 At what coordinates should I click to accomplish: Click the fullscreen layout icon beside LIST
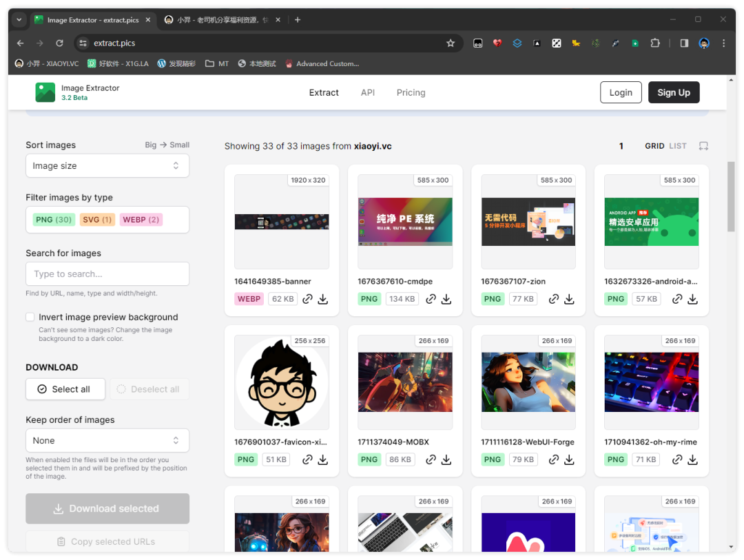pyautogui.click(x=703, y=146)
